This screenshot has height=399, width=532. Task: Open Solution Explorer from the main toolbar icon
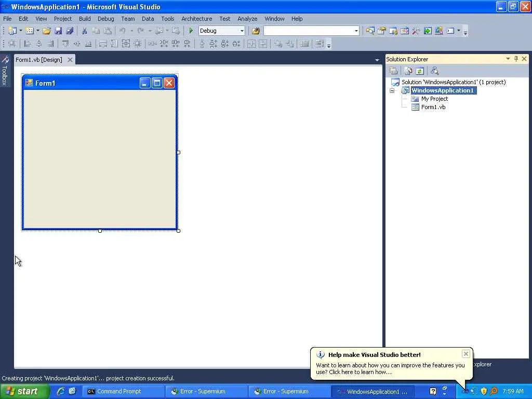pos(370,31)
